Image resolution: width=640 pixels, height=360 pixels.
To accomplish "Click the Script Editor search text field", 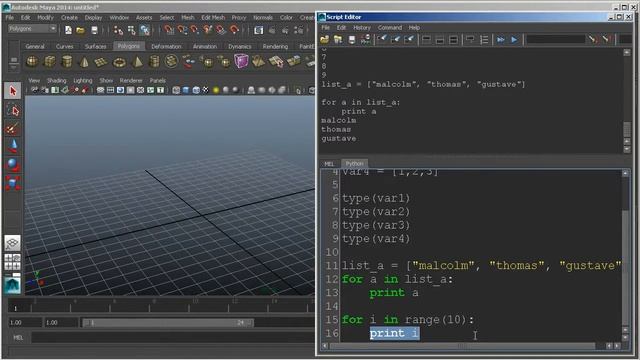I will (x=555, y=40).
